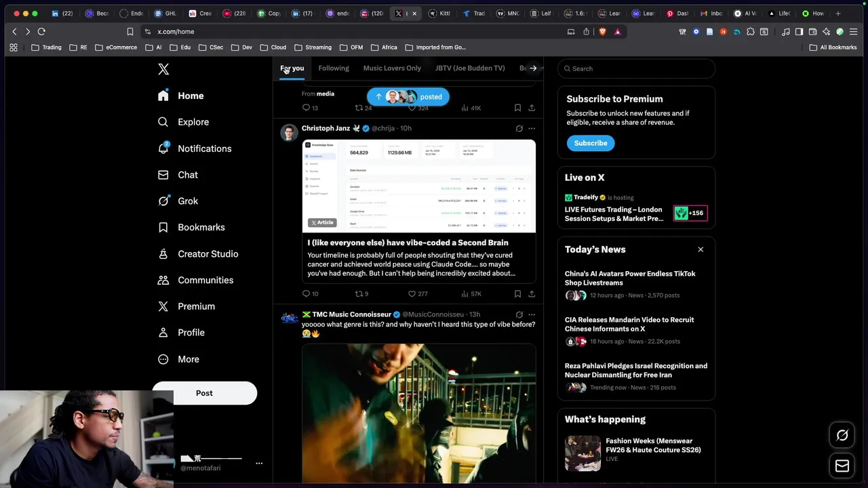Image resolution: width=868 pixels, height=488 pixels.
Task: Open the Grok floating button
Action: 842,436
